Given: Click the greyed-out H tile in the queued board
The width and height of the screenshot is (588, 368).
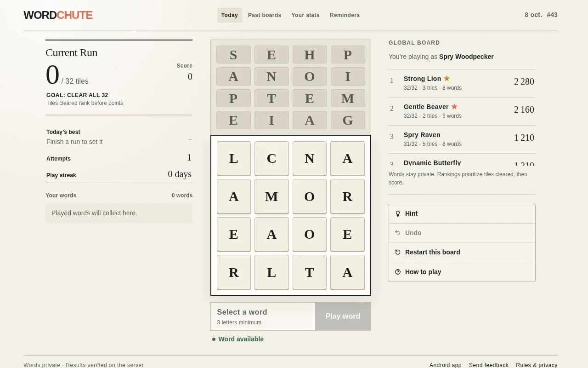Looking at the screenshot, I should 310,55.
